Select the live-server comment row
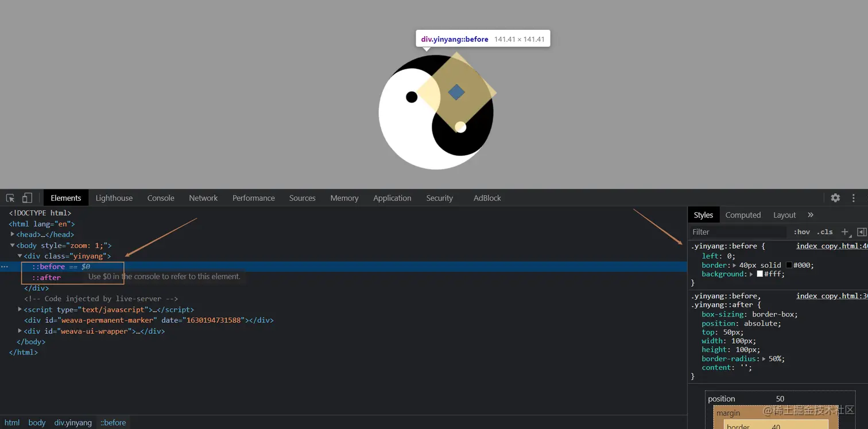868x429 pixels. pos(101,299)
